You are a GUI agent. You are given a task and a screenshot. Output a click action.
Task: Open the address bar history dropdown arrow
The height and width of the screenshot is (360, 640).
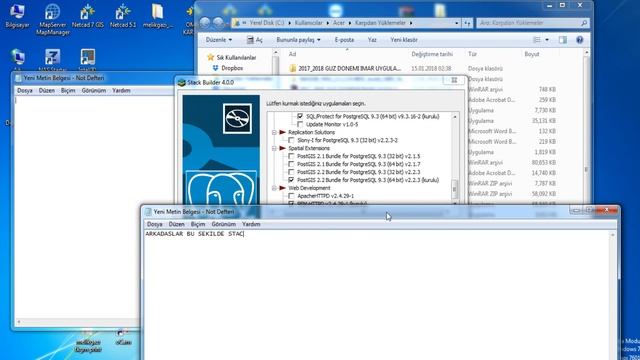coord(456,23)
